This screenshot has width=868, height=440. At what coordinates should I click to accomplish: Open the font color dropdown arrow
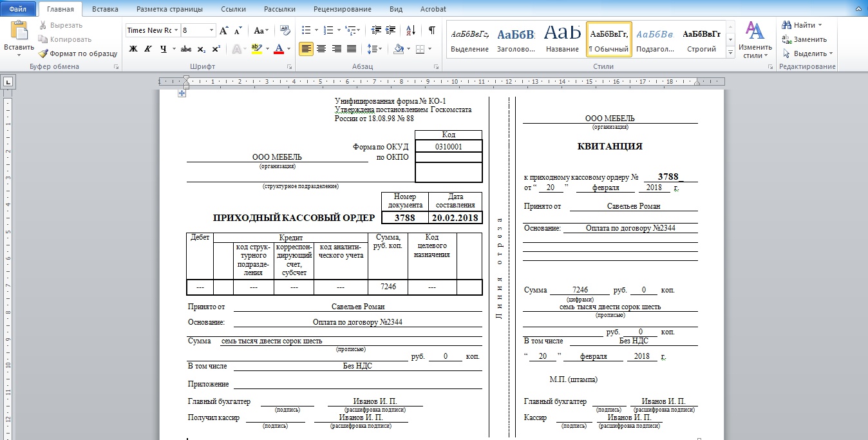coord(288,49)
